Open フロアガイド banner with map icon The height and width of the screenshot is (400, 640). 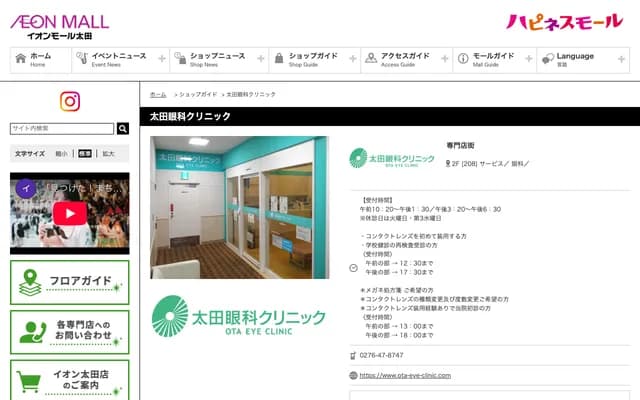coord(70,282)
